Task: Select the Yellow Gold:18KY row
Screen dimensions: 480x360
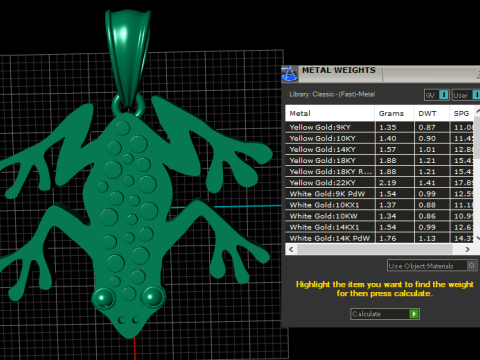Action: coord(380,160)
